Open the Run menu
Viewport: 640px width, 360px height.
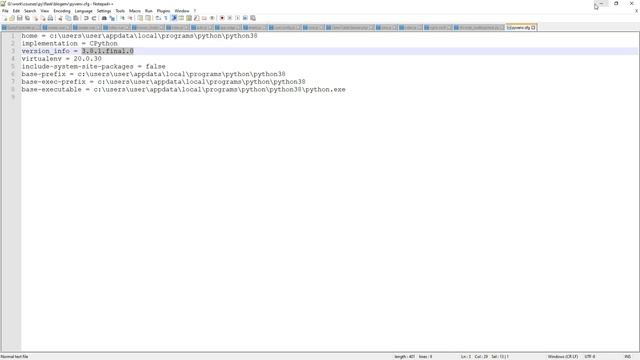149,11
